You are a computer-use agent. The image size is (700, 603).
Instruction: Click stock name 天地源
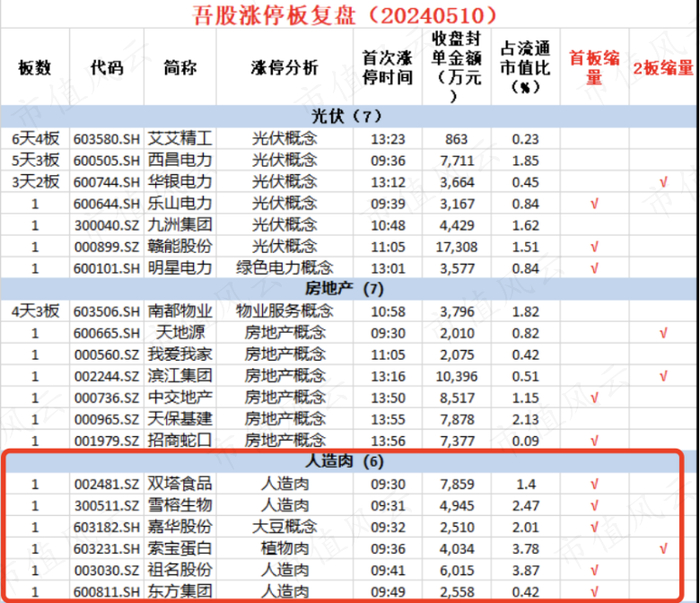[180, 333]
